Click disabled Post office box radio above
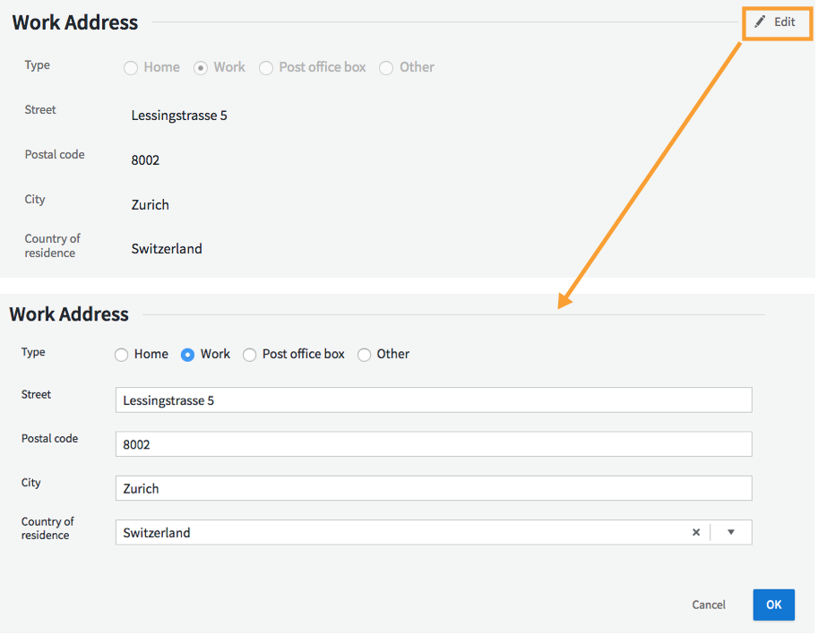Screen dimensions: 835x644 point(266,68)
